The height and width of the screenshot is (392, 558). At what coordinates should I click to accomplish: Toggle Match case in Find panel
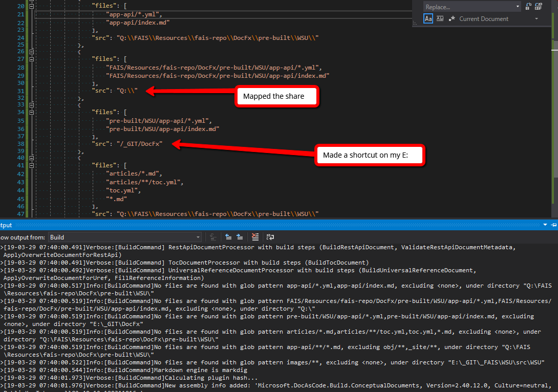428,18
